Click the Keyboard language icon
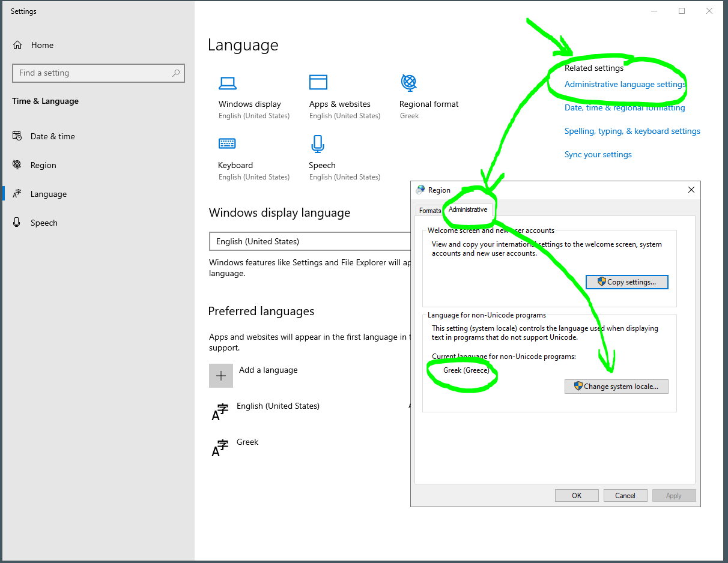 [x=227, y=143]
